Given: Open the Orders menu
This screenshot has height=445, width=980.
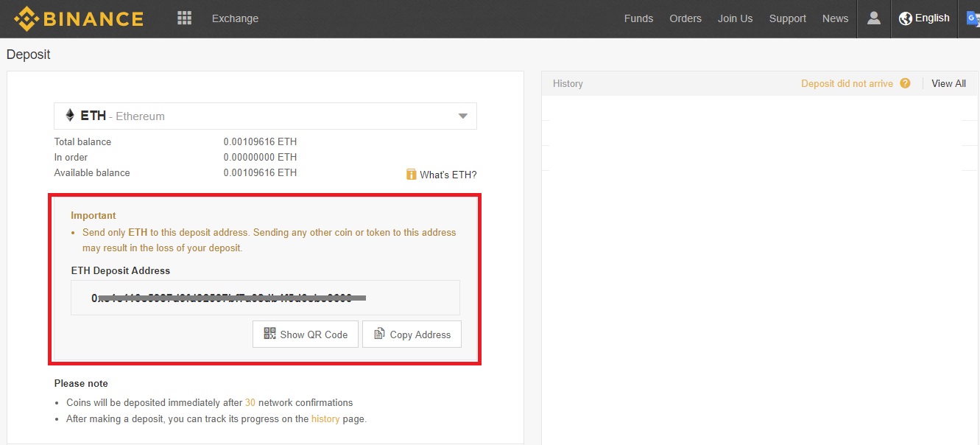Looking at the screenshot, I should 685,18.
